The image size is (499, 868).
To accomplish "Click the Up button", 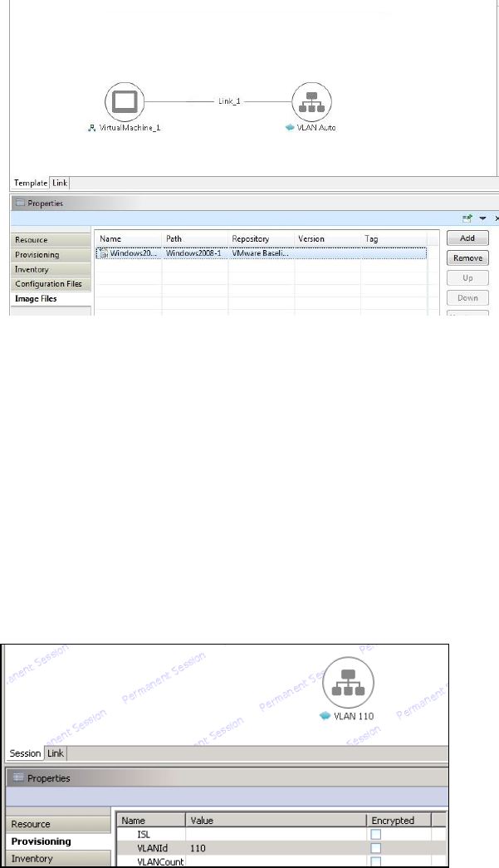I will coord(467,278).
